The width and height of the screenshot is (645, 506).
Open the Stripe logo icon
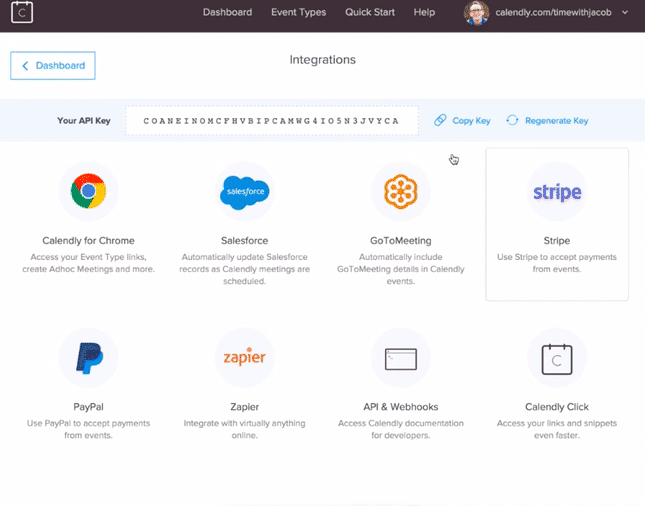click(x=557, y=192)
